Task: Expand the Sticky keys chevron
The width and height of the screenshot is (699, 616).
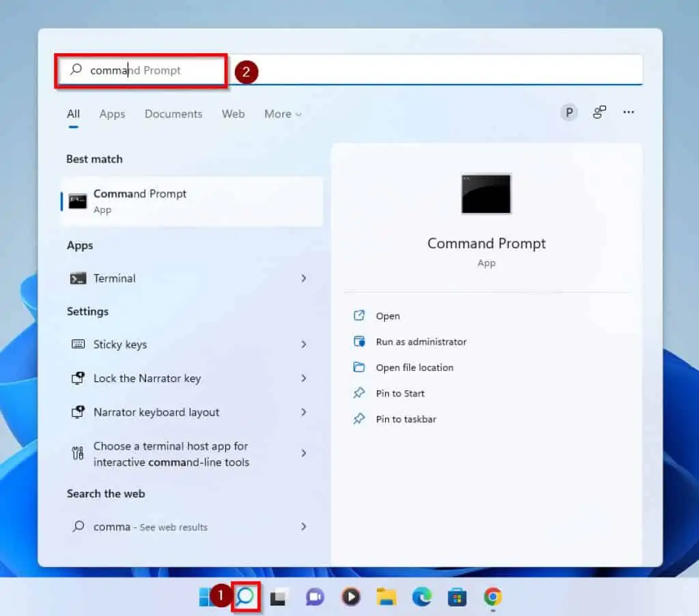Action: [x=304, y=344]
